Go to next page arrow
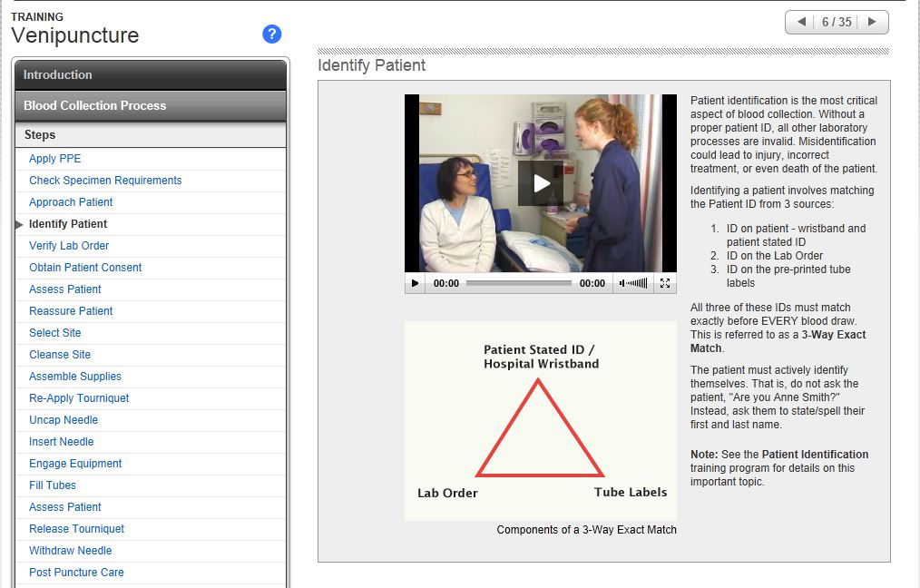The image size is (920, 588). [872, 23]
